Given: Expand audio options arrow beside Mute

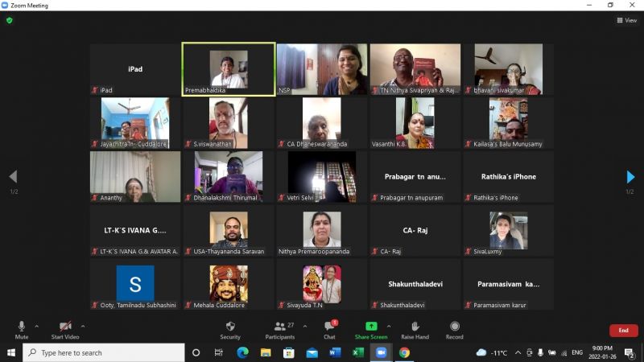Looking at the screenshot, I should click(x=37, y=327).
